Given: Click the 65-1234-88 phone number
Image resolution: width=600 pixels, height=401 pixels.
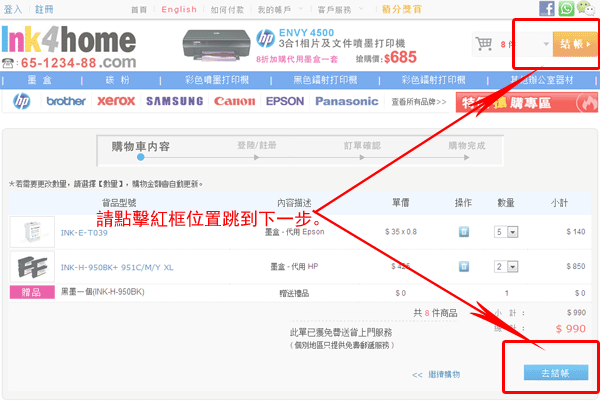Looking at the screenshot, I should point(59,63).
